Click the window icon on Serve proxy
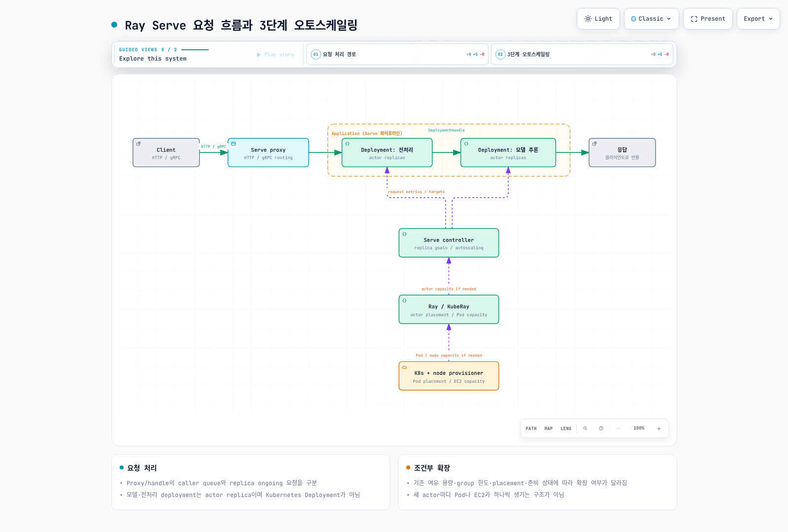This screenshot has height=532, width=788. (233, 144)
